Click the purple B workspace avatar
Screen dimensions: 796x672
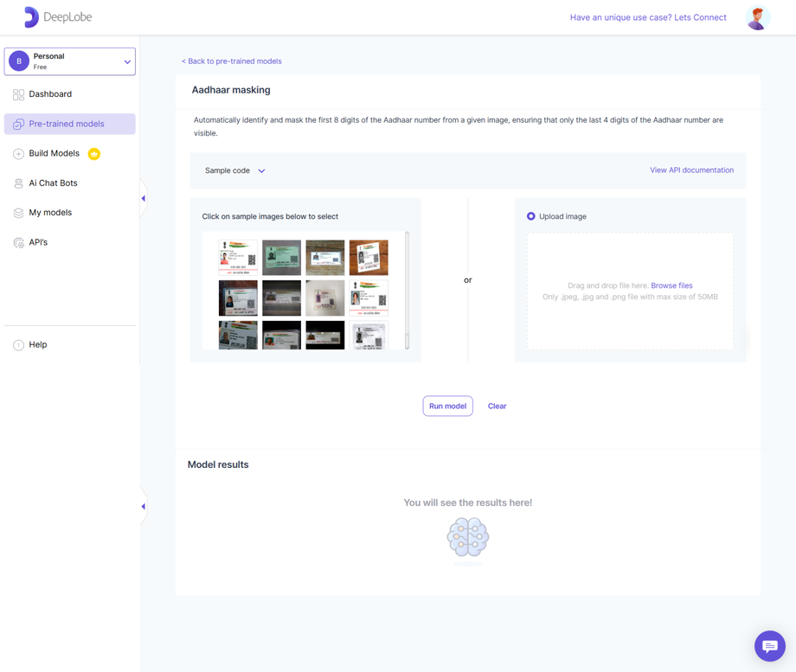pos(19,61)
